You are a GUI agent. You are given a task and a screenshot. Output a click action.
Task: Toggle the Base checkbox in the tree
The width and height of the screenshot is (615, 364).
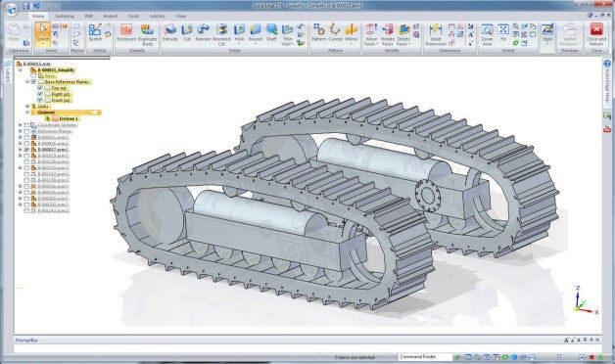tap(33, 76)
